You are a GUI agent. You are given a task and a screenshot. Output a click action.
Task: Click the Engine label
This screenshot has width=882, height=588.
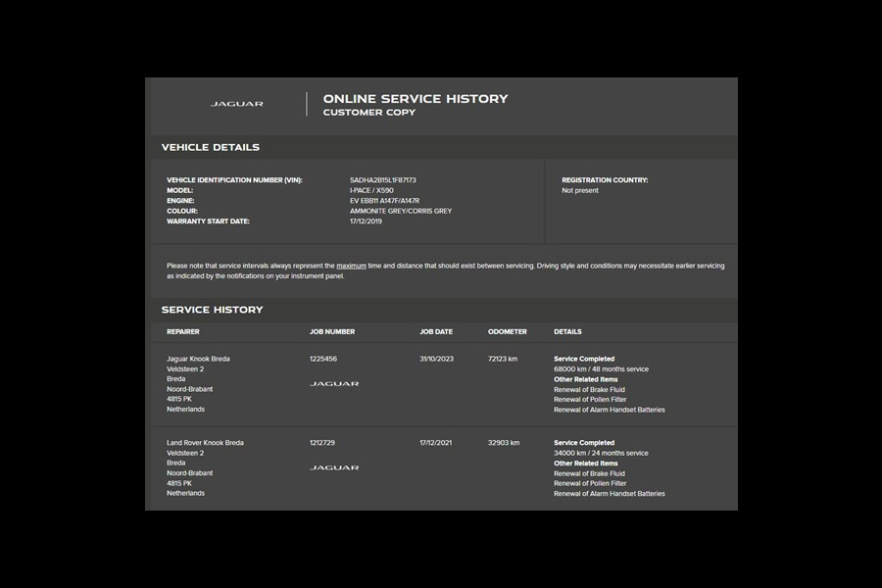click(x=180, y=201)
